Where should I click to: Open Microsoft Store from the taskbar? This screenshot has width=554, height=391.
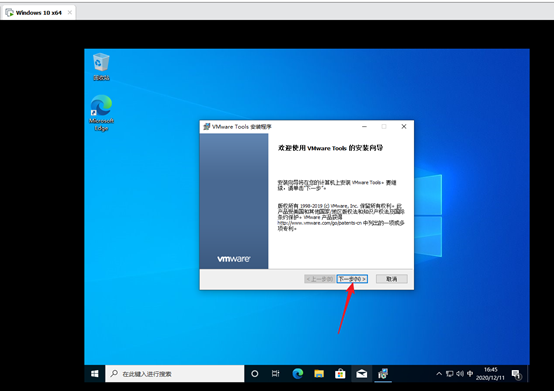tap(340, 374)
